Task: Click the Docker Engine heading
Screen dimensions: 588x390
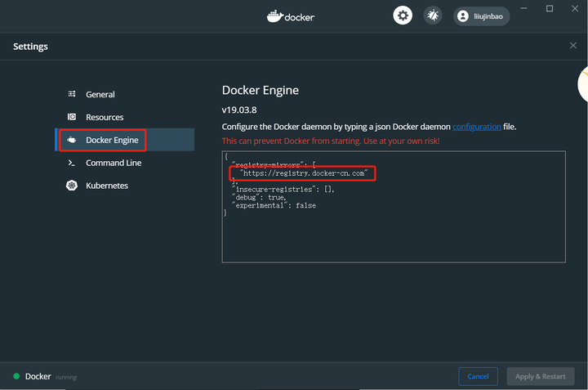Action: coord(261,91)
